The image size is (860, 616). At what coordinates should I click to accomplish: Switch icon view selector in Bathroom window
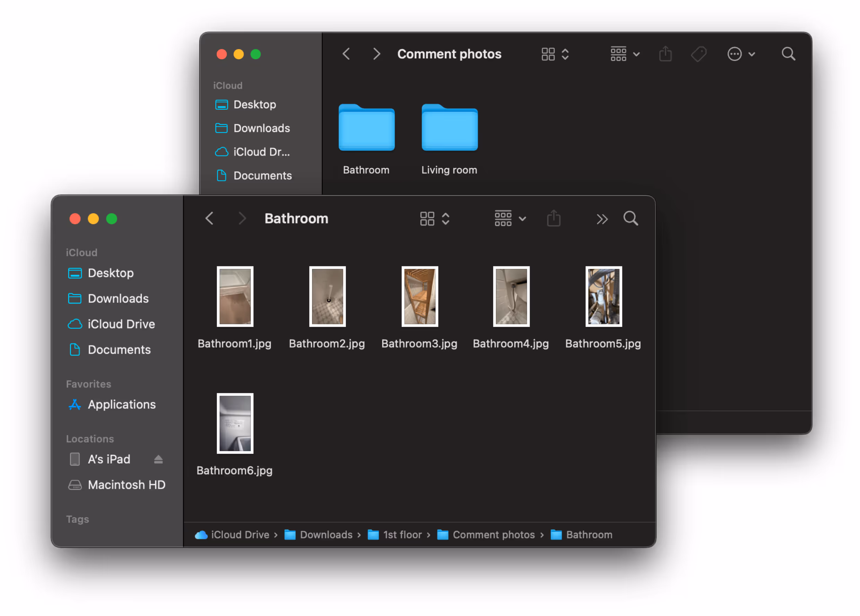pos(435,219)
